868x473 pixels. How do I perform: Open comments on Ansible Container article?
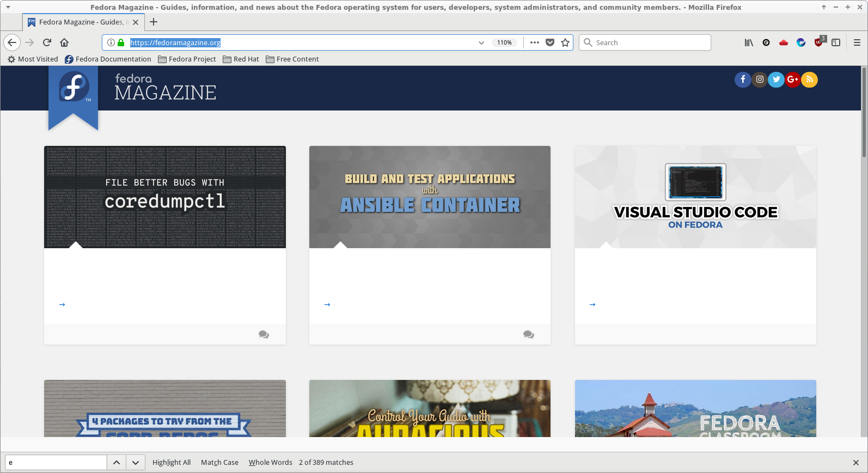click(528, 334)
